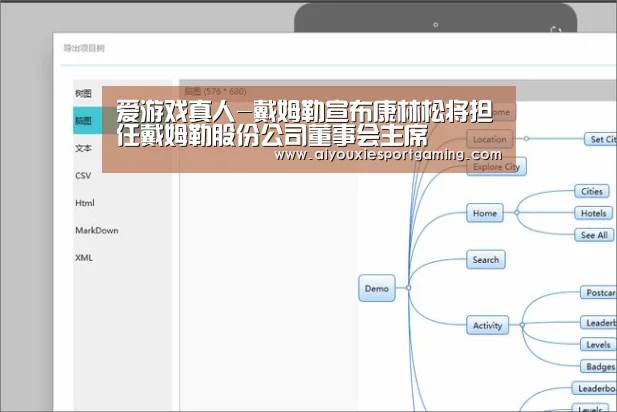Collapse the Location node branch circle
Viewport: 617px width, 412px height.
tap(526, 139)
